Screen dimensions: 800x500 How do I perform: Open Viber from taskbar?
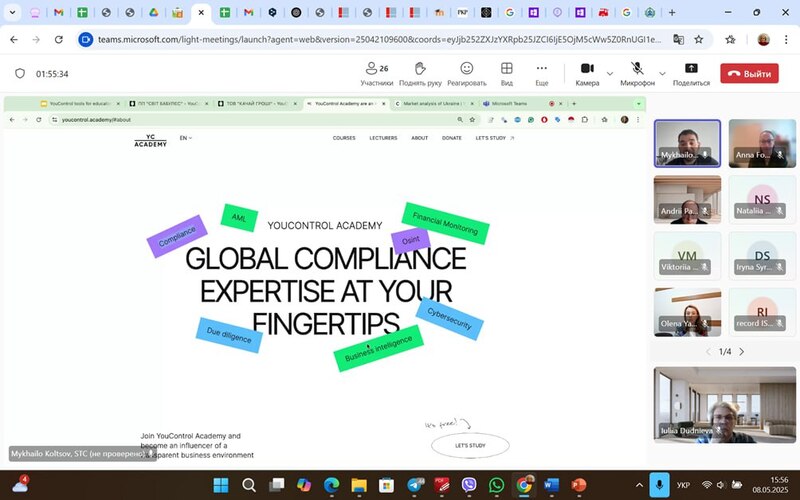click(469, 485)
